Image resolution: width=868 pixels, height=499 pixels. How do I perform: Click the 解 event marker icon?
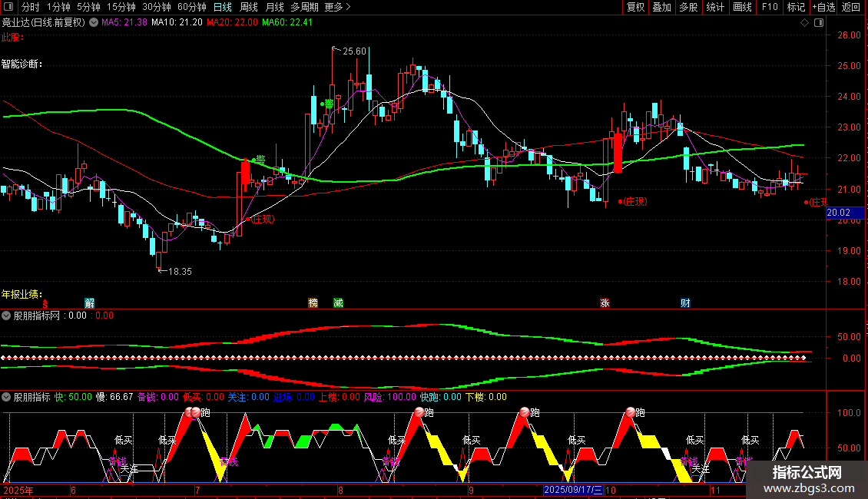(89, 302)
